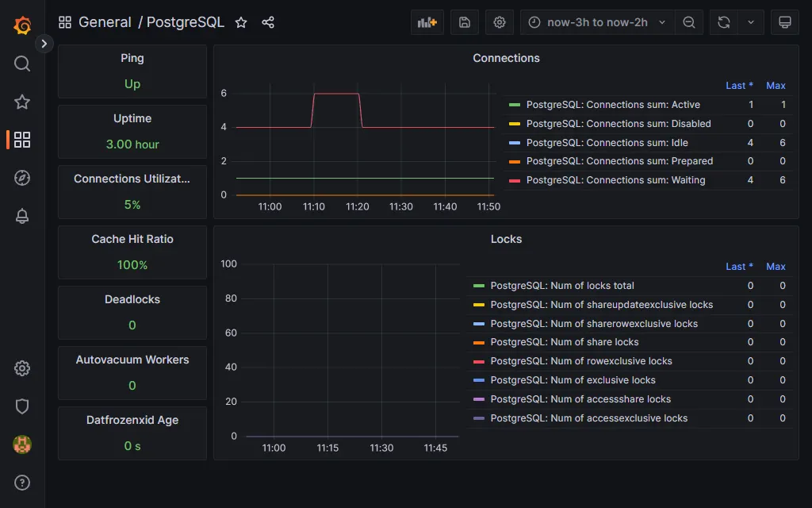
Task: Refresh the dashboard
Action: click(x=723, y=22)
